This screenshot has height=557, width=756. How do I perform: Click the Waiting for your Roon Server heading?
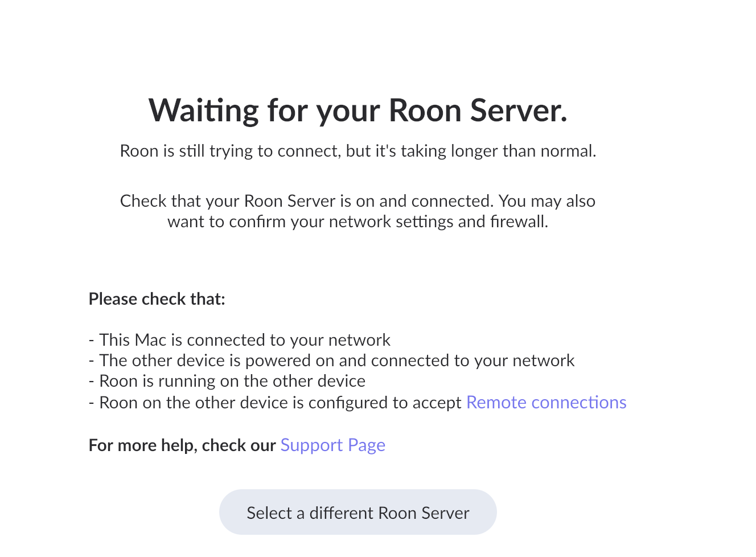click(x=358, y=110)
